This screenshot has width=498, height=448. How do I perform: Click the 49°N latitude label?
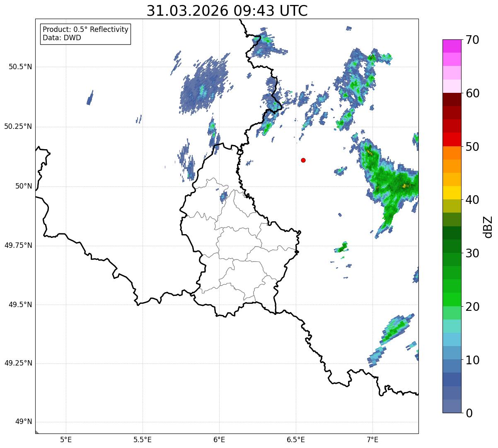24,422
